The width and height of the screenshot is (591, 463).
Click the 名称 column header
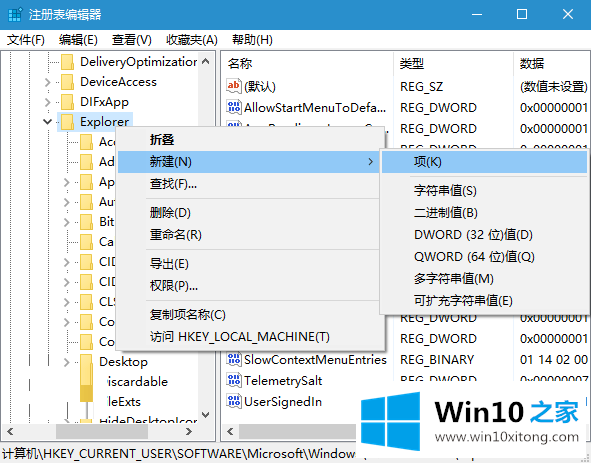point(307,63)
